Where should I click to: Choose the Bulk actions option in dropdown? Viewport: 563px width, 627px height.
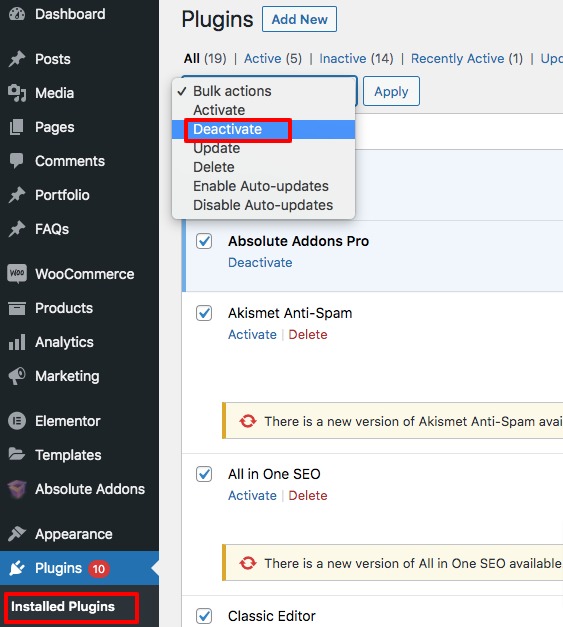(264, 91)
